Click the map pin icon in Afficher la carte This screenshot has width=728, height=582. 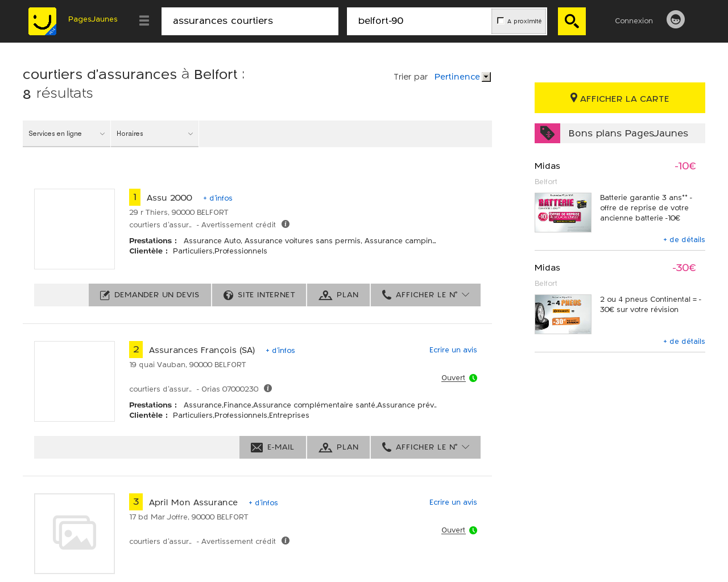click(x=574, y=98)
